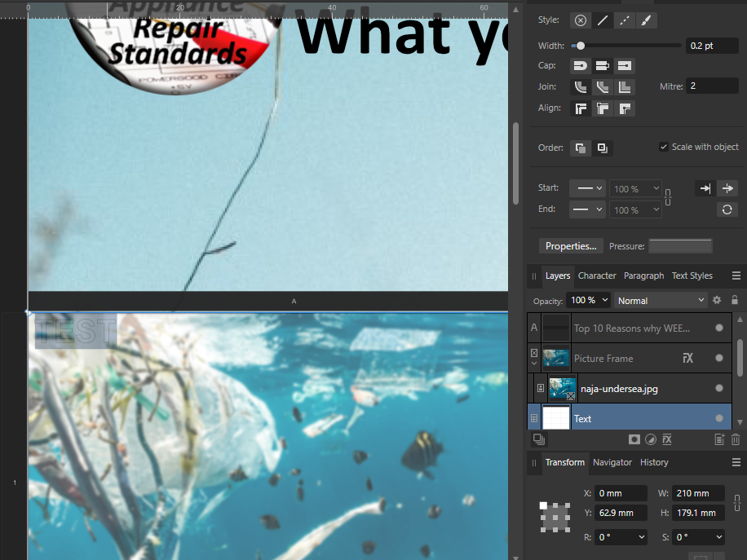Choose the brush stroke style
The image size is (747, 560).
click(646, 20)
